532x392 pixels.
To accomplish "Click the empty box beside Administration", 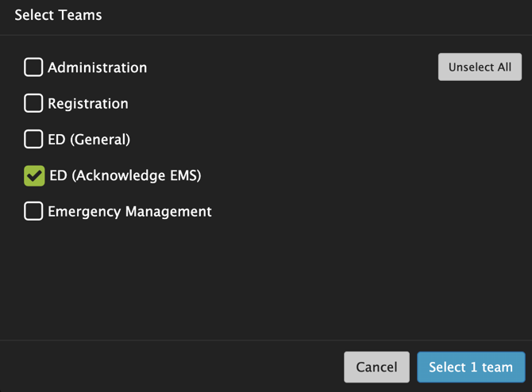I will pyautogui.click(x=33, y=67).
